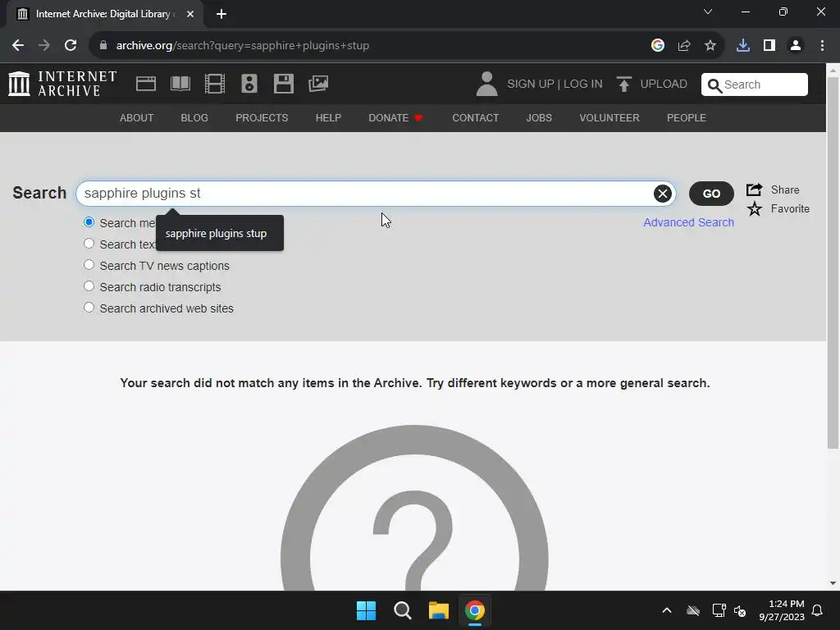Open the Internet Archive home logo
Screen dimensions: 840x630
(62, 84)
